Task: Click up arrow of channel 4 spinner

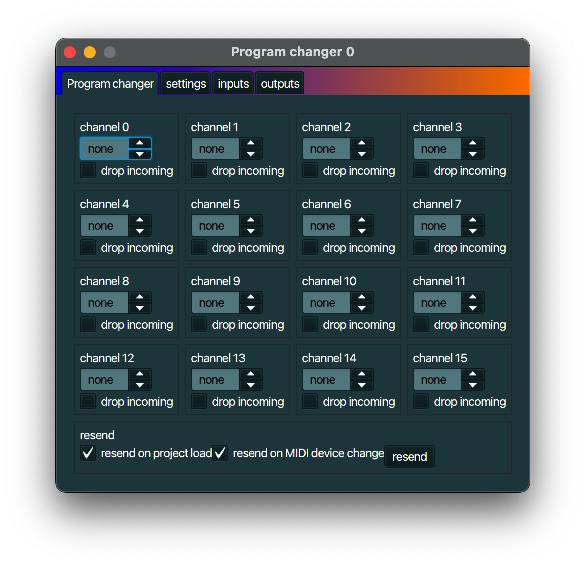Action: coord(140,220)
